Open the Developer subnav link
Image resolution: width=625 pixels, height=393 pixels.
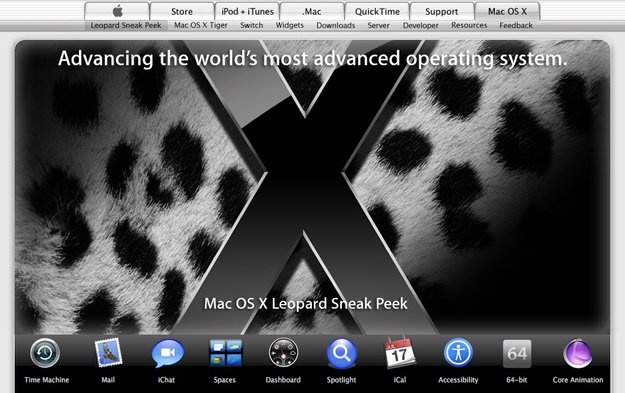coord(421,25)
